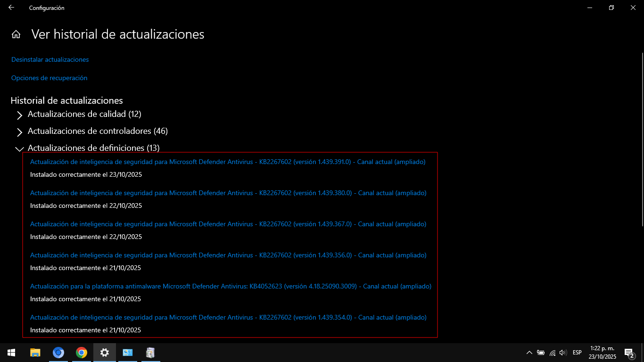Click the battery status tray icon
This screenshot has width=644, height=362.
[541, 353]
